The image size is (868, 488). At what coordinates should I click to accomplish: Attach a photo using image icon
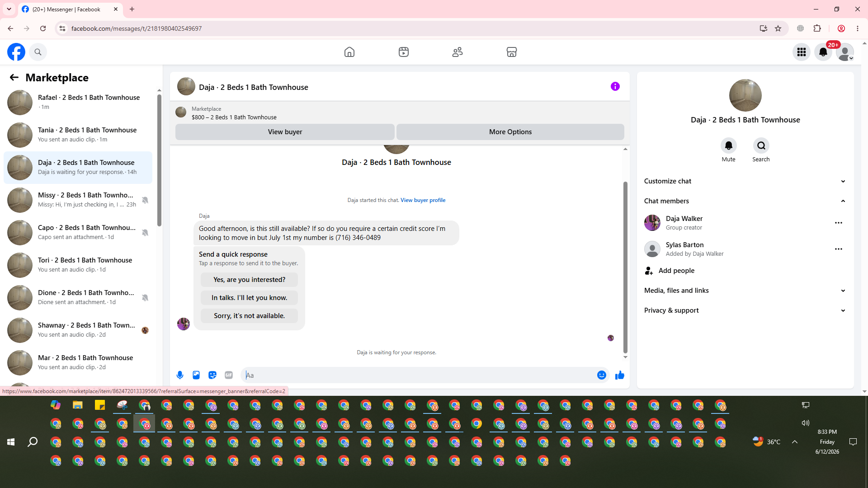coord(196,375)
